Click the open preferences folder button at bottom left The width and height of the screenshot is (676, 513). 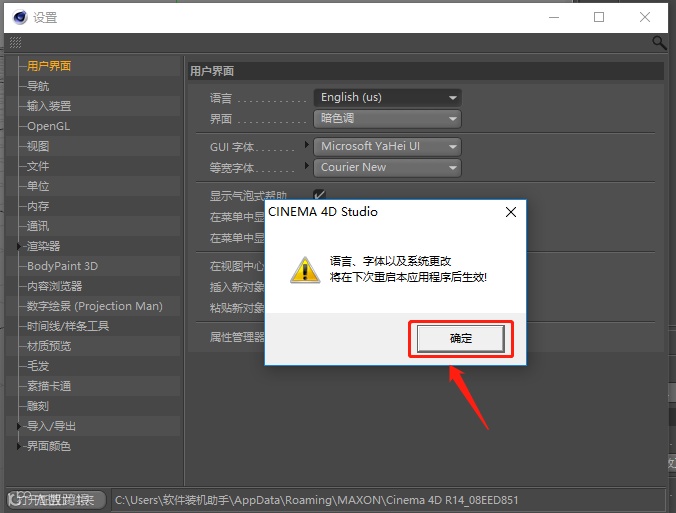[56, 500]
